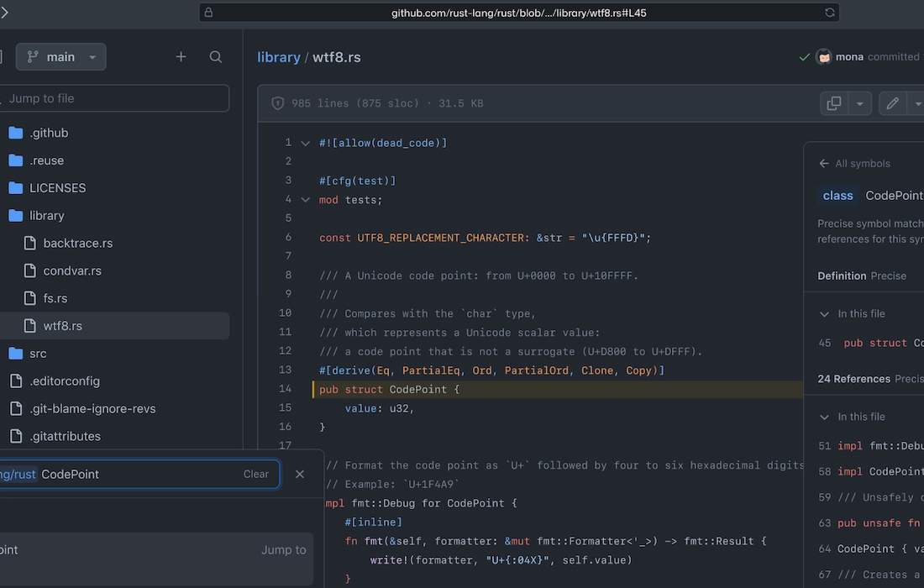The width and height of the screenshot is (924, 588).
Task: Reload the page from address bar
Action: 830,13
